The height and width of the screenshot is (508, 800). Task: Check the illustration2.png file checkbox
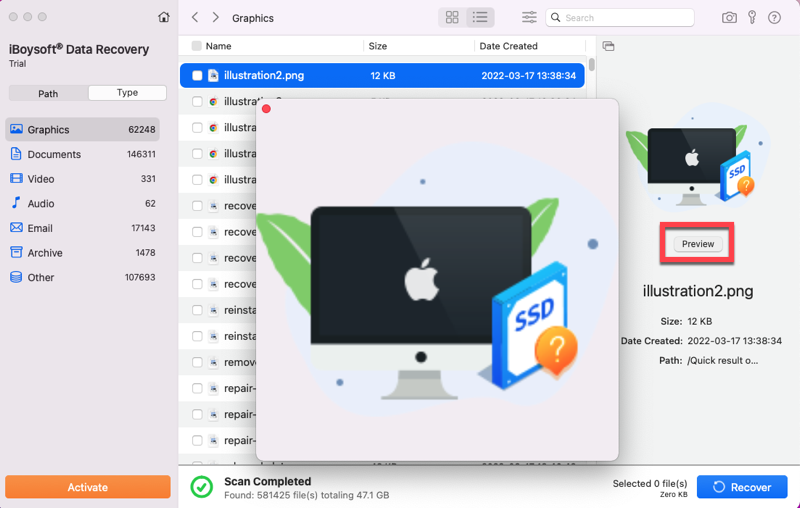click(x=197, y=76)
